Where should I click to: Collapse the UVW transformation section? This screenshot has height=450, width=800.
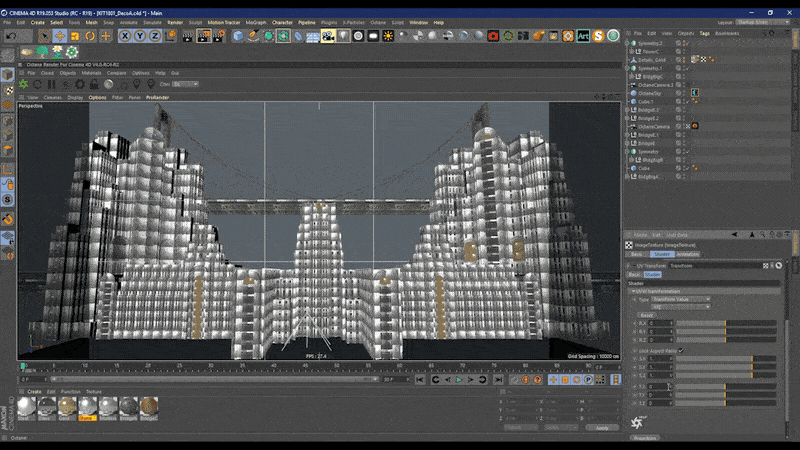[x=633, y=291]
